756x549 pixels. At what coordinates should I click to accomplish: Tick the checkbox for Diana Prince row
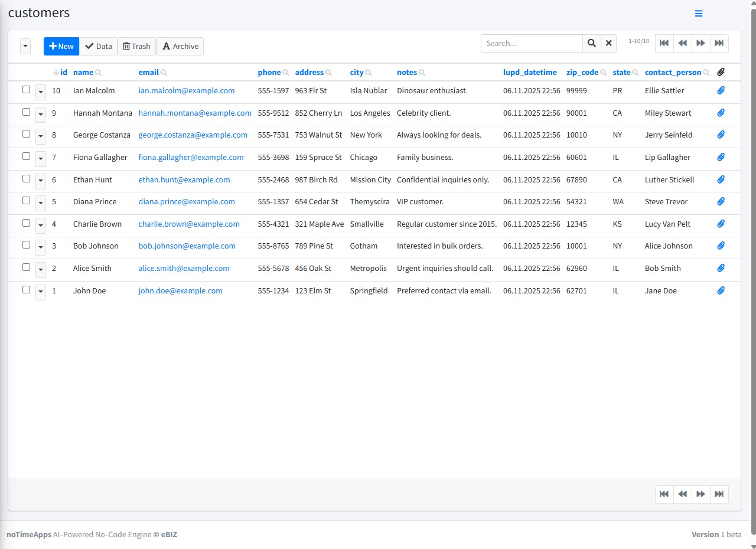pos(26,201)
